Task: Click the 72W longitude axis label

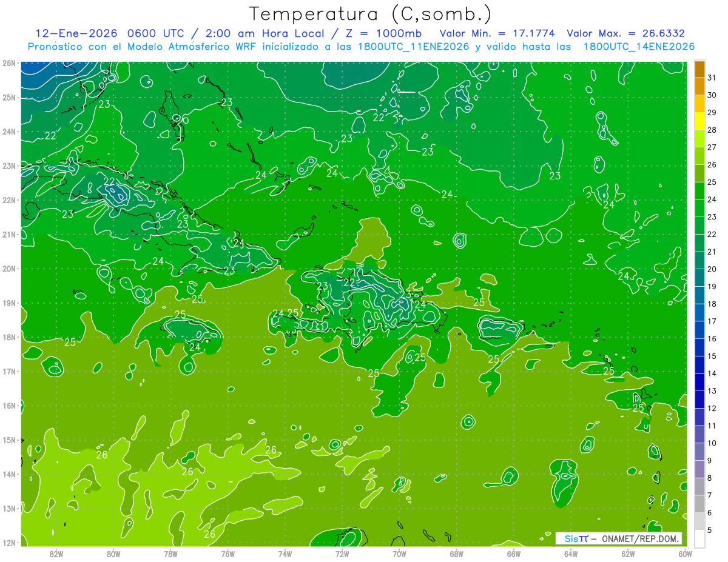Action: tap(342, 554)
